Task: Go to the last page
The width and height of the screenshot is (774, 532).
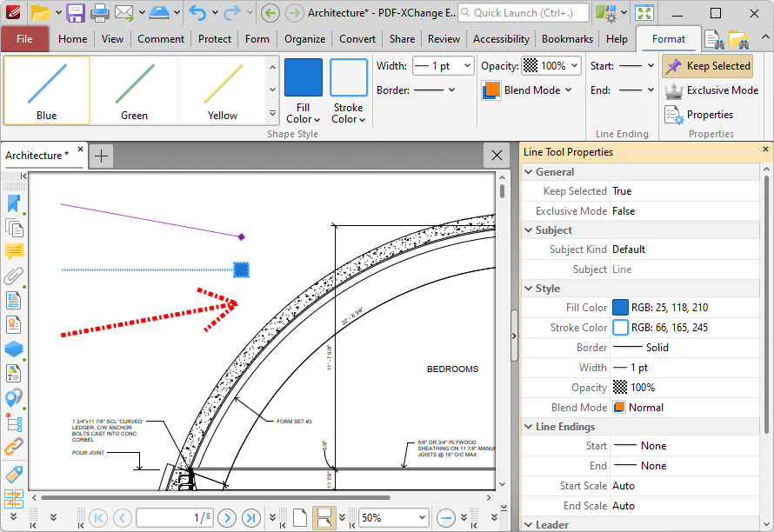Action: 251,518
